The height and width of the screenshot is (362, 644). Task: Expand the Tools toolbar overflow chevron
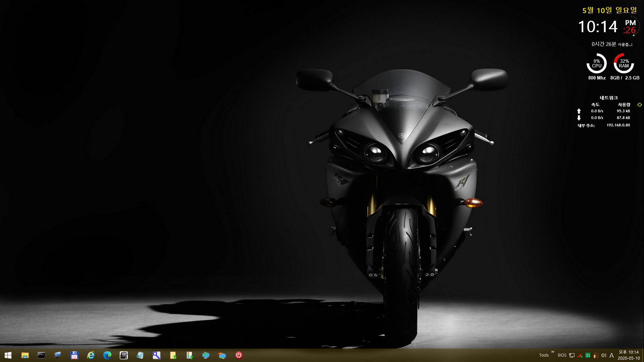pyautogui.click(x=552, y=352)
